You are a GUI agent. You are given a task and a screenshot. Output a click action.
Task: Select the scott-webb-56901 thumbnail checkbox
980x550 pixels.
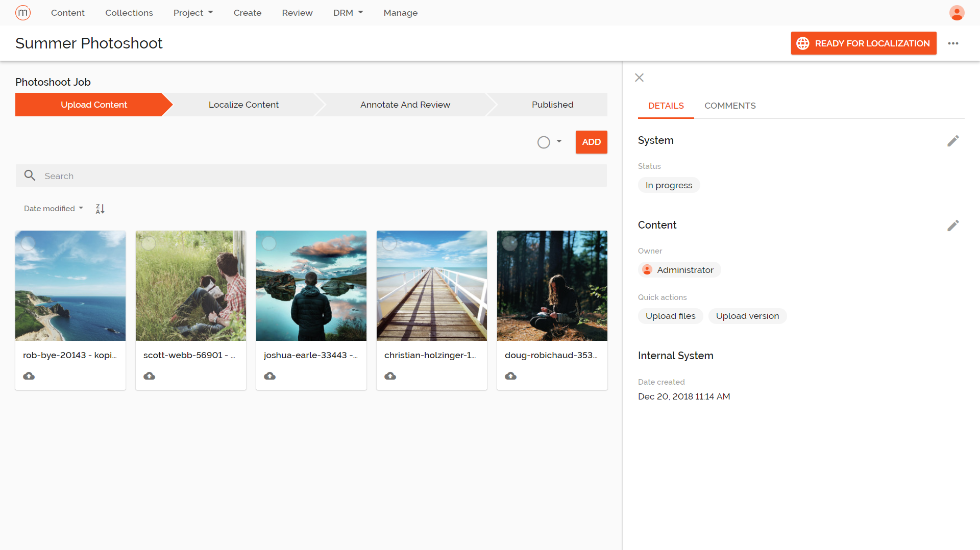click(149, 243)
